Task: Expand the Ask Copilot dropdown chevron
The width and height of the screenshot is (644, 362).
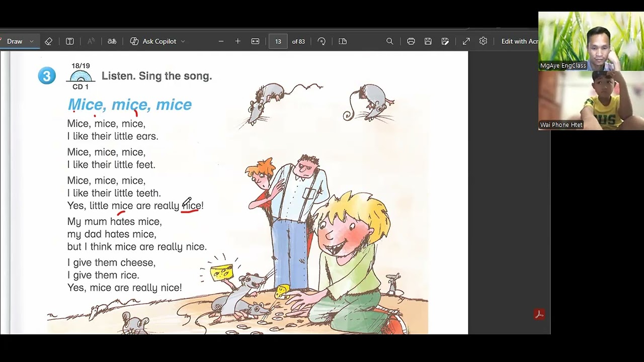Action: point(183,41)
